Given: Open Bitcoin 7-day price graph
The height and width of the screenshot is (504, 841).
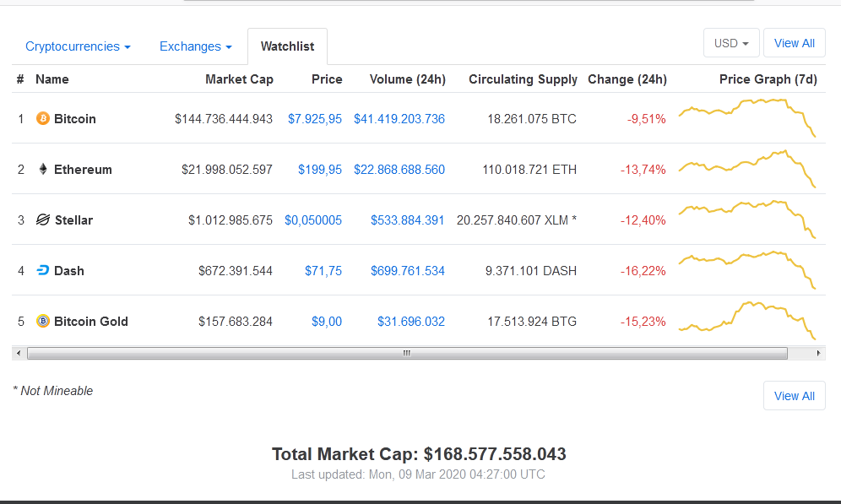Looking at the screenshot, I should (747, 118).
